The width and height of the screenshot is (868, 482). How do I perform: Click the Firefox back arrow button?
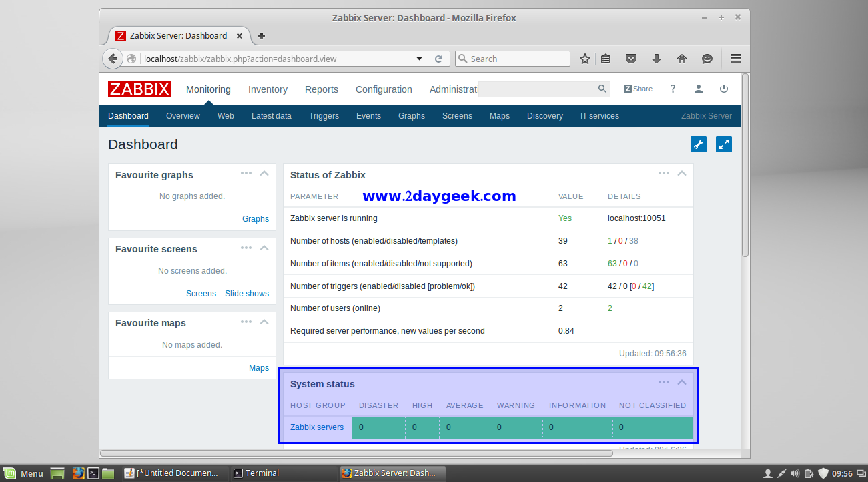113,59
